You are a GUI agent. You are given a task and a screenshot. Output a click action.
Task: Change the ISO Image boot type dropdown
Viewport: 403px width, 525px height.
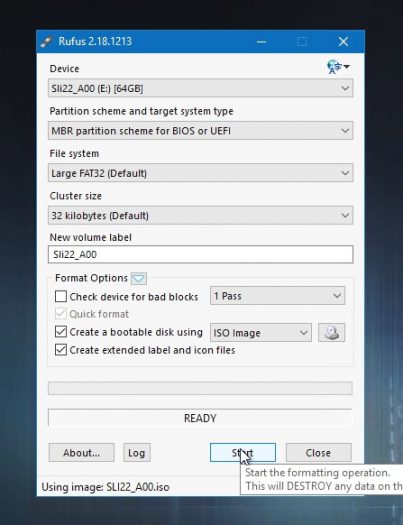tap(261, 332)
